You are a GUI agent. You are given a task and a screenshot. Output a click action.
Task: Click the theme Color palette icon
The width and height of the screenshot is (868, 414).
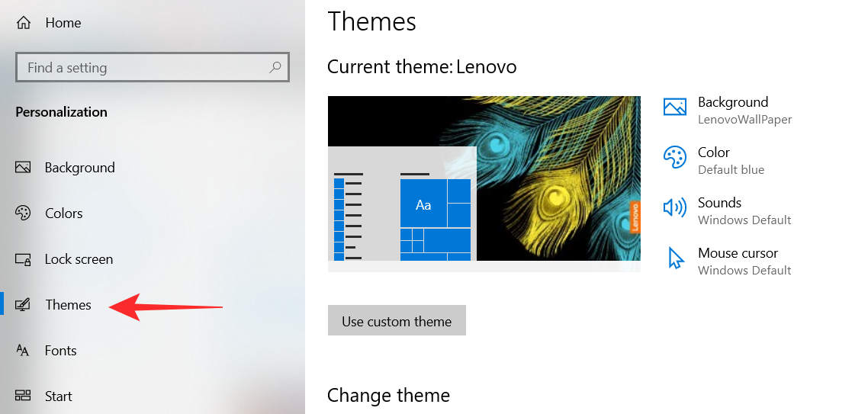click(x=675, y=158)
